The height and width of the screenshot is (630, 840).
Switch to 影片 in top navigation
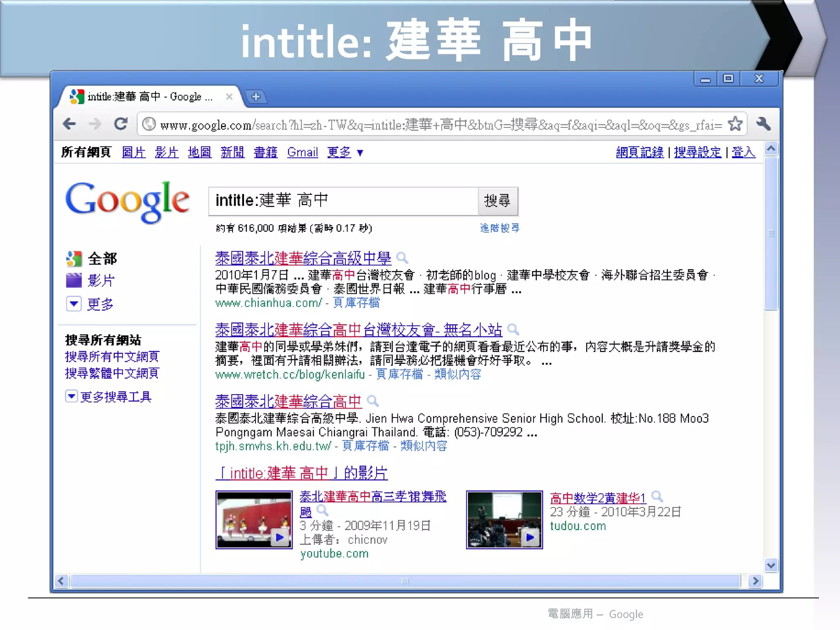[167, 153]
